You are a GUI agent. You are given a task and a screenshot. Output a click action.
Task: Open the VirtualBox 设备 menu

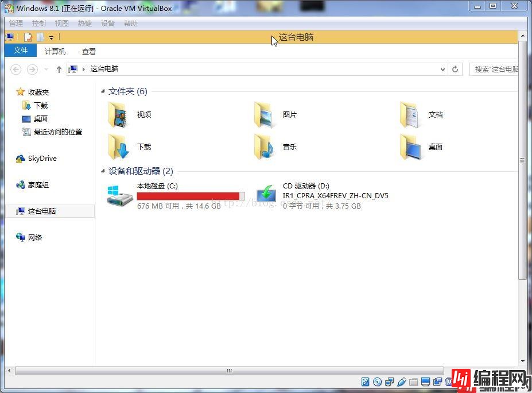[108, 24]
